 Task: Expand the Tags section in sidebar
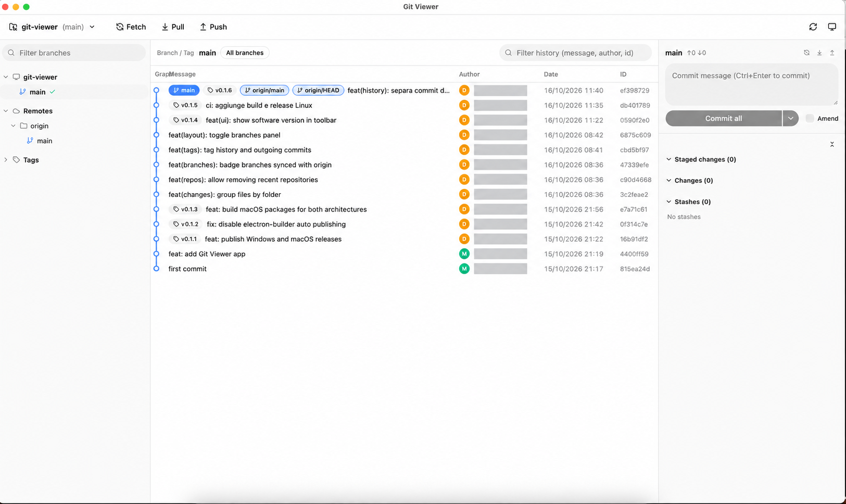(x=6, y=160)
